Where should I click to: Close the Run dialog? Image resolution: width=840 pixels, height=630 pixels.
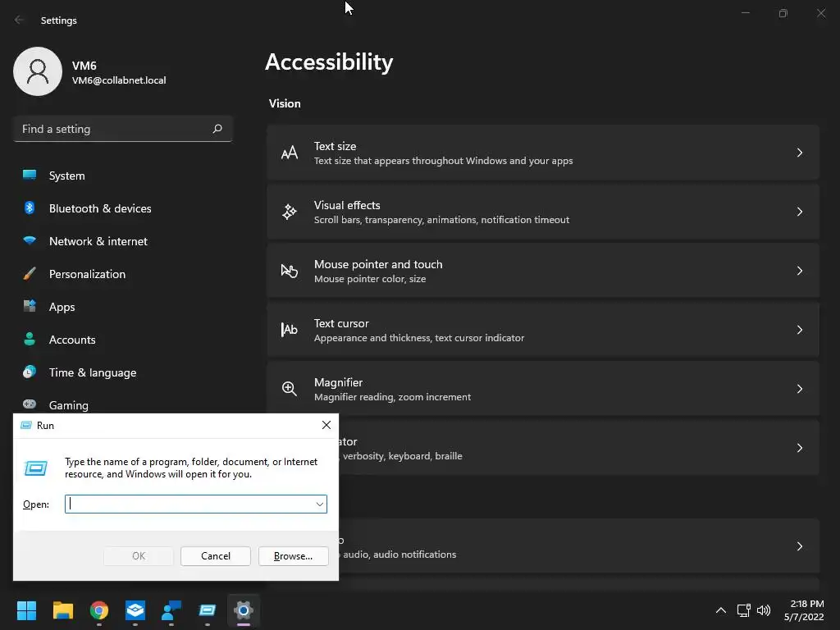click(x=326, y=425)
